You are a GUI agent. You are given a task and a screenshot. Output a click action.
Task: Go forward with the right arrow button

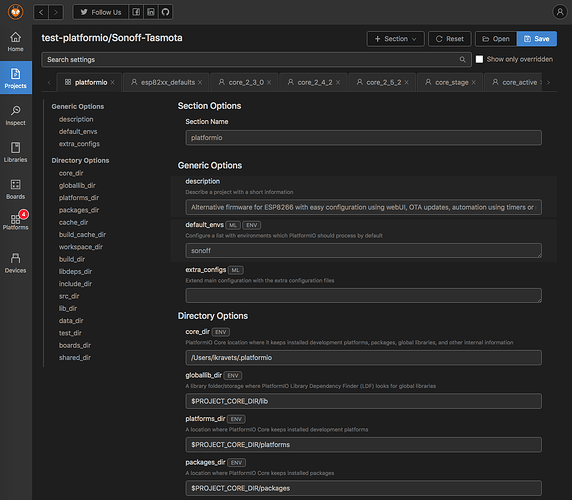tap(55, 12)
